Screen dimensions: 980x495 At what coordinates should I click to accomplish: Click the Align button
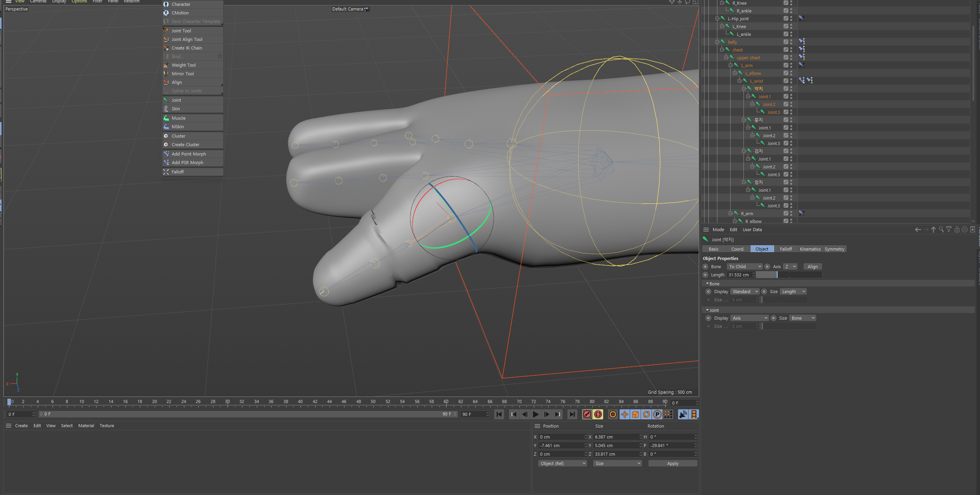(813, 267)
